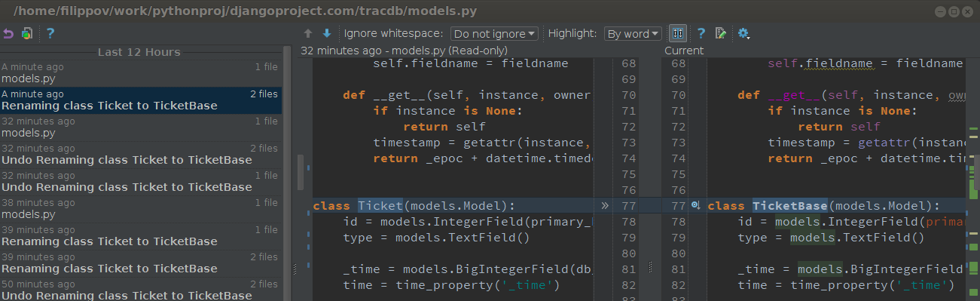Click 'type = models.TextField()' in the right pane
The width and height of the screenshot is (980, 301).
831,238
